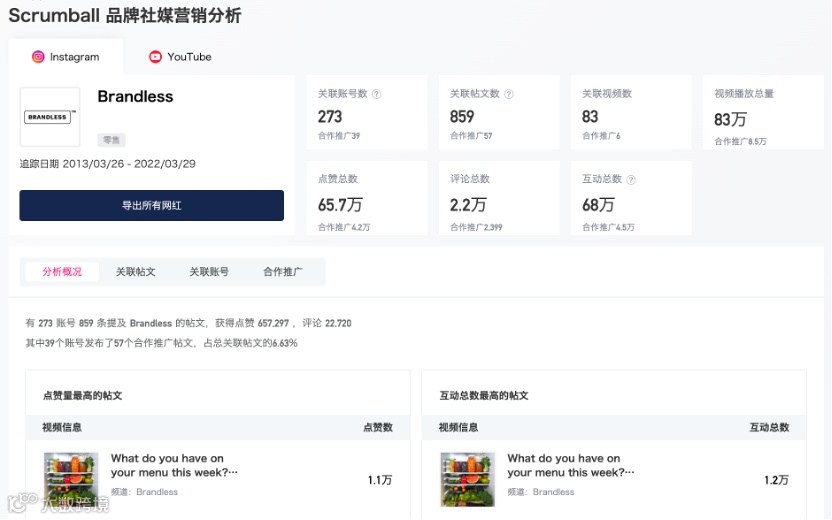Viewport: 832px width, 520px height.
Task: Click the Brandless brand logo image
Action: [50, 117]
